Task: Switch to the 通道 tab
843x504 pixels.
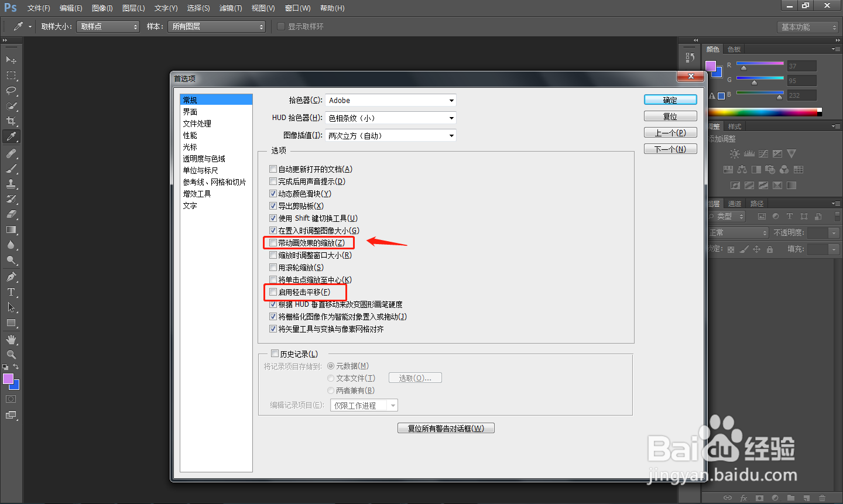Action: point(735,204)
